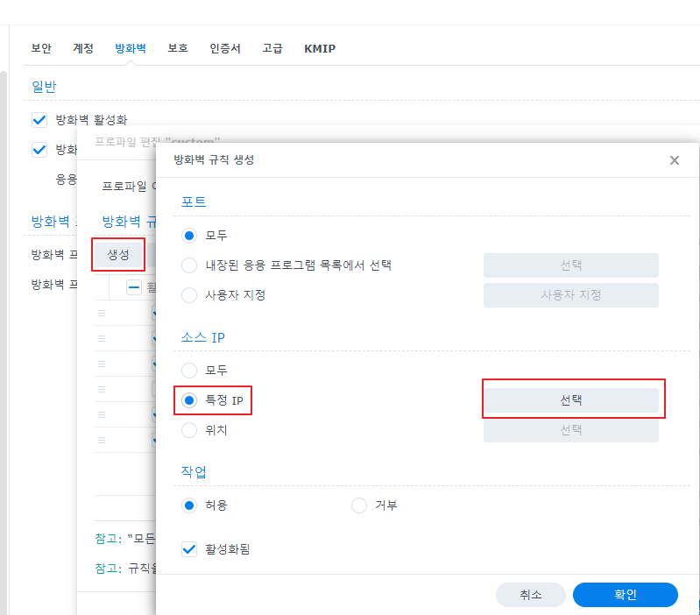This screenshot has width=700, height=615.
Task: Click 선택 button for 위치
Action: click(x=570, y=430)
